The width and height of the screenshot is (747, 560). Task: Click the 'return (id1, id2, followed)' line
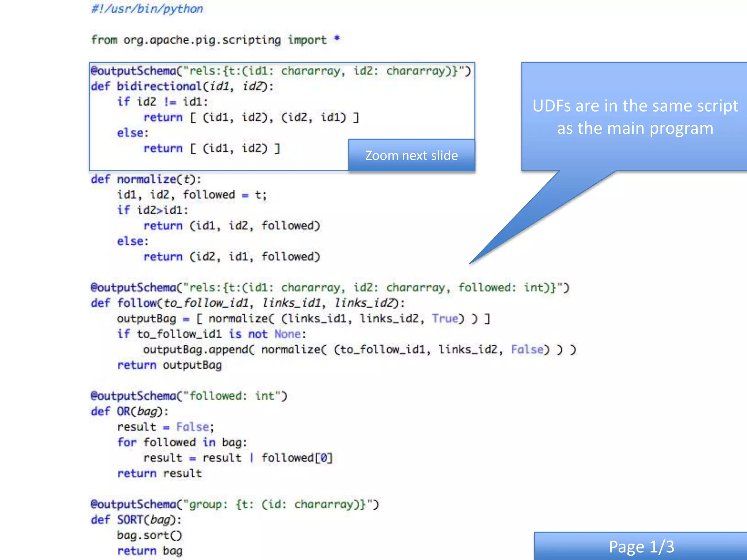click(232, 226)
